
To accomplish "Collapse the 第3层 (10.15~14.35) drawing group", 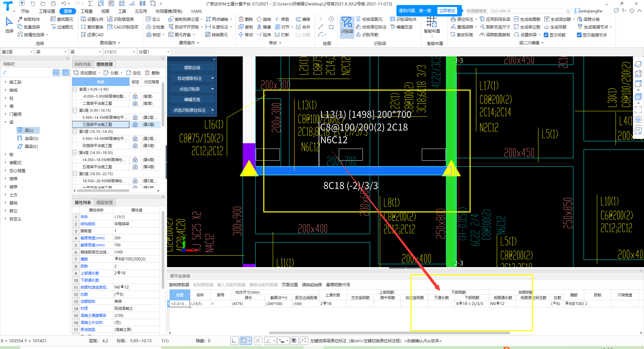I will (75, 132).
